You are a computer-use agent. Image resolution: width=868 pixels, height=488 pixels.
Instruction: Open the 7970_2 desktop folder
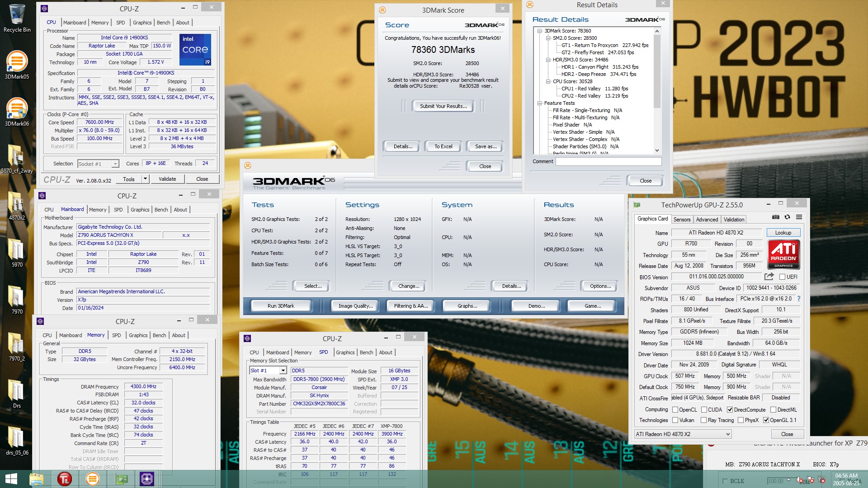17,347
